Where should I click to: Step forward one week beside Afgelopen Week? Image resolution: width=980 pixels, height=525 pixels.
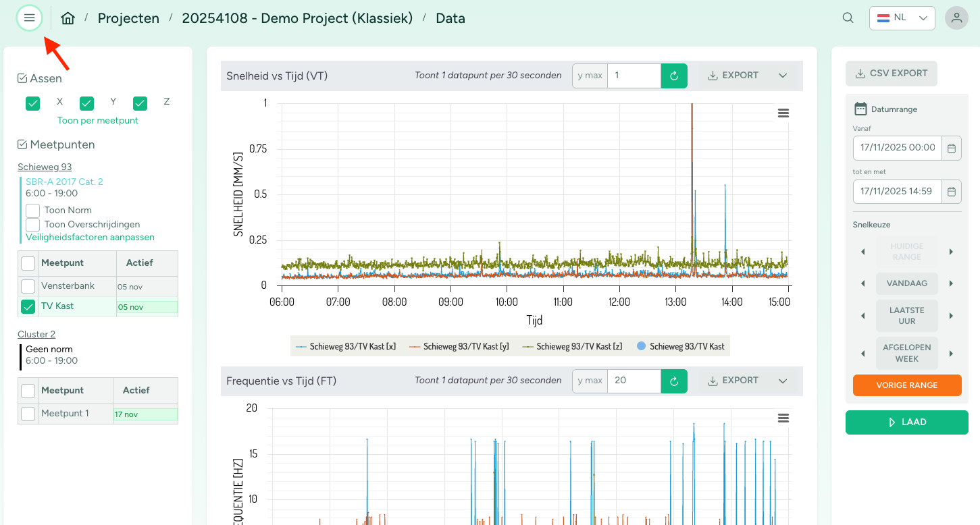[x=951, y=353]
